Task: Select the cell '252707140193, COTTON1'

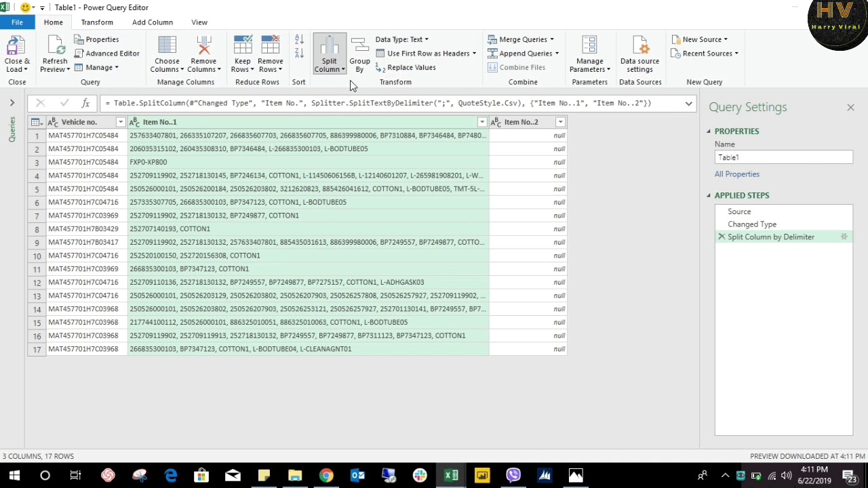Action: pos(308,229)
